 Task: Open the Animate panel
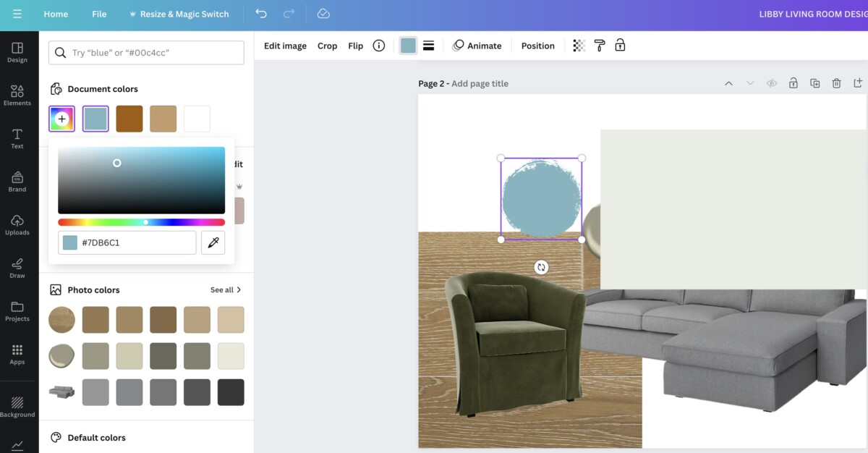[477, 45]
